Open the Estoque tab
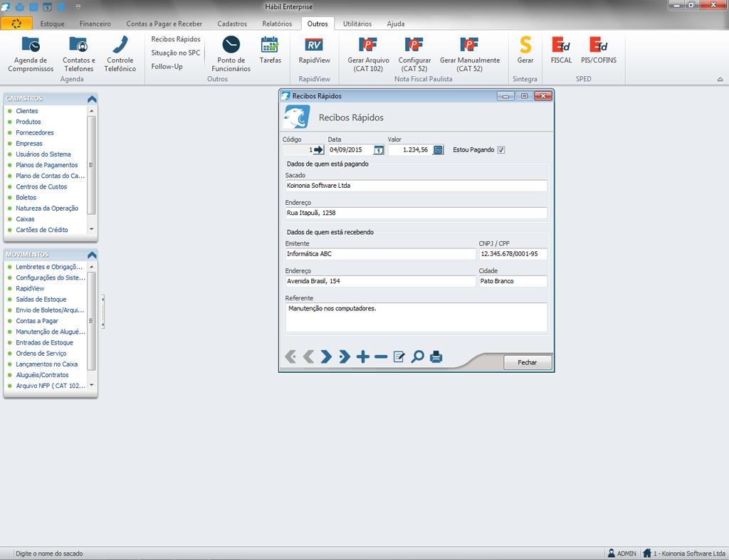This screenshot has height=560, width=729. click(52, 23)
